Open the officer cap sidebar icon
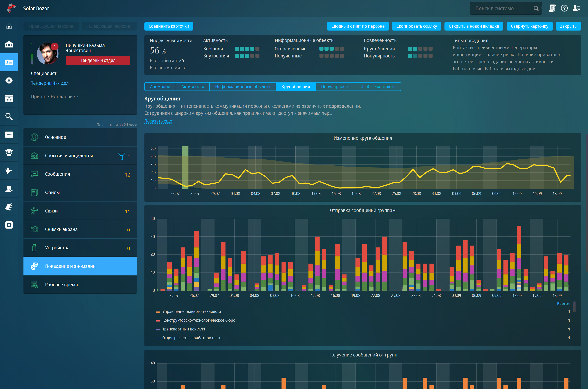The height and width of the screenshot is (389, 588). pyautogui.click(x=9, y=153)
